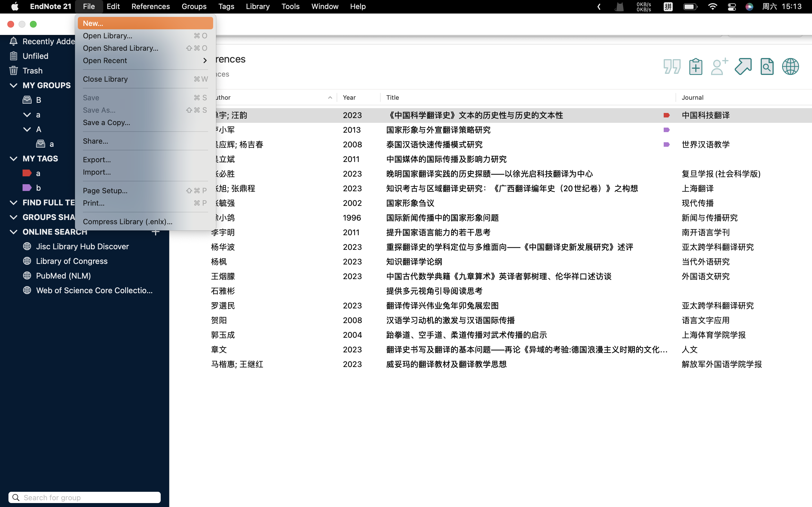
Task: Select the red tag a
Action: (x=37, y=173)
